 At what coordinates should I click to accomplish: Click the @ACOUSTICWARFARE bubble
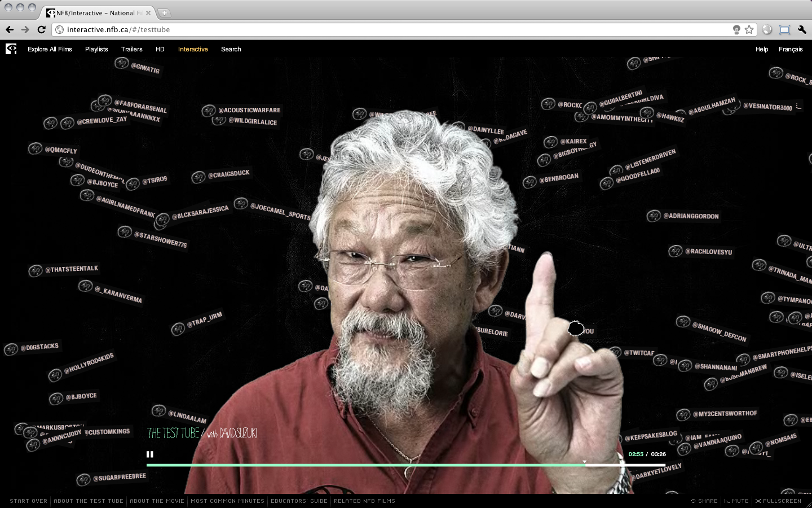[241, 110]
